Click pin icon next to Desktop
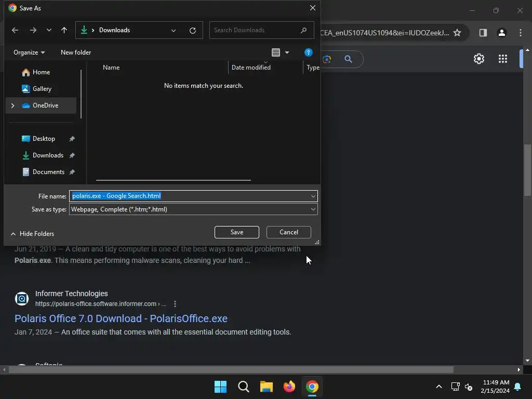532x399 pixels. click(x=72, y=139)
